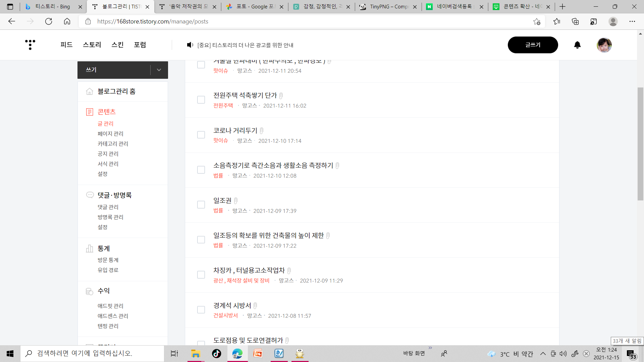This screenshot has width=644, height=362.
Task: Click the 댓글·방명록 speech bubble icon
Action: pos(90,195)
